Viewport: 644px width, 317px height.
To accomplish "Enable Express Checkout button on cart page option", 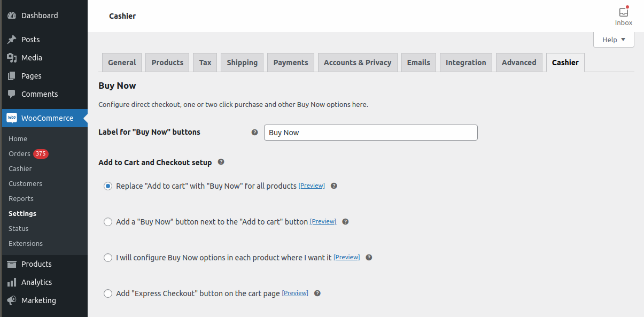I will [108, 293].
